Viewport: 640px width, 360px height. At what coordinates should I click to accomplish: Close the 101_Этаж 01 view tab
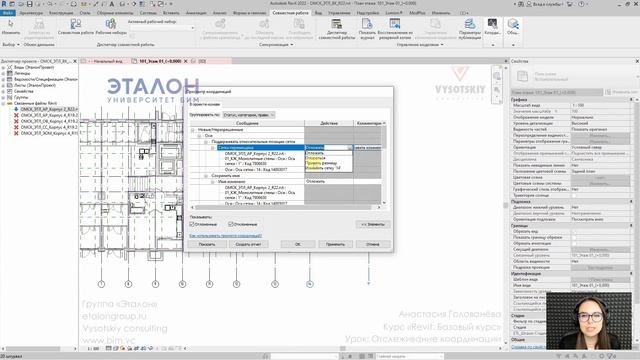[x=185, y=61]
